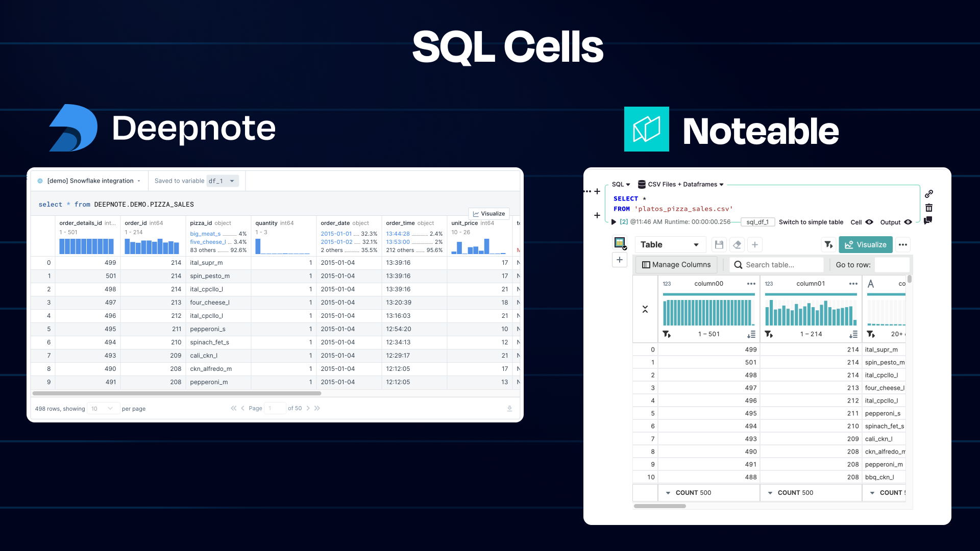Viewport: 980px width, 551px height.
Task: Sort column00 using its sort icon
Action: [751, 334]
